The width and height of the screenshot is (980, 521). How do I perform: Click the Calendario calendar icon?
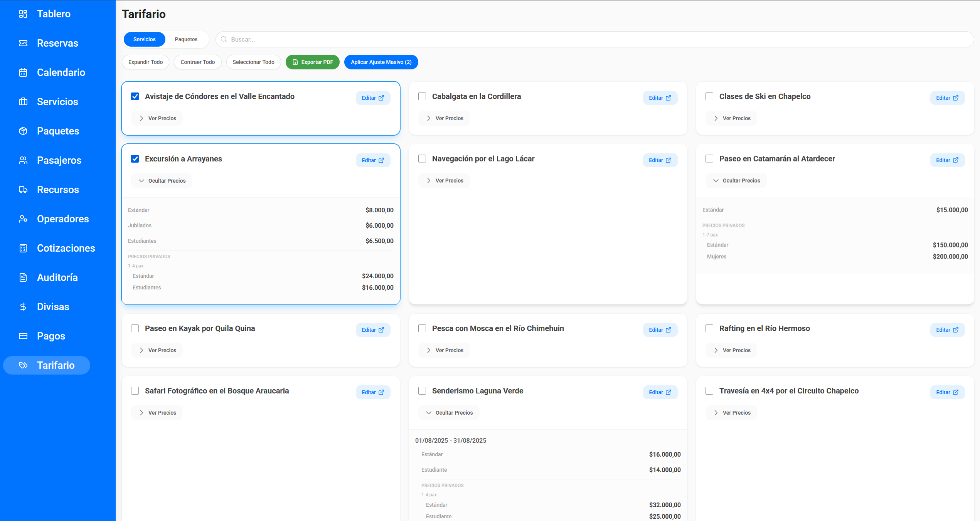(23, 72)
